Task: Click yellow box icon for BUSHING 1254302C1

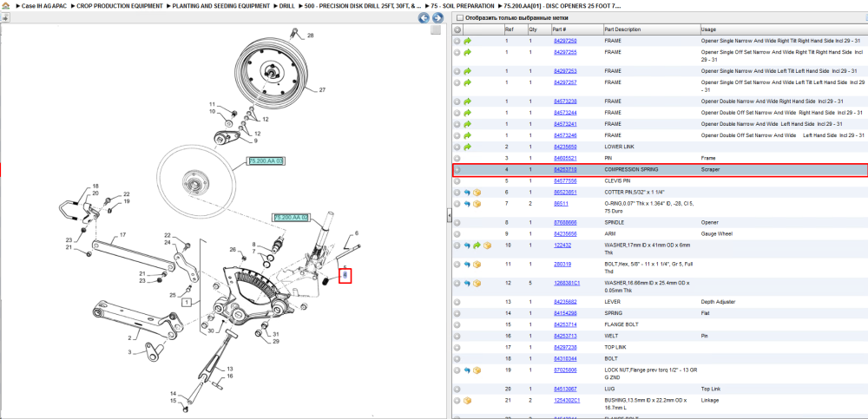Action: (467, 400)
